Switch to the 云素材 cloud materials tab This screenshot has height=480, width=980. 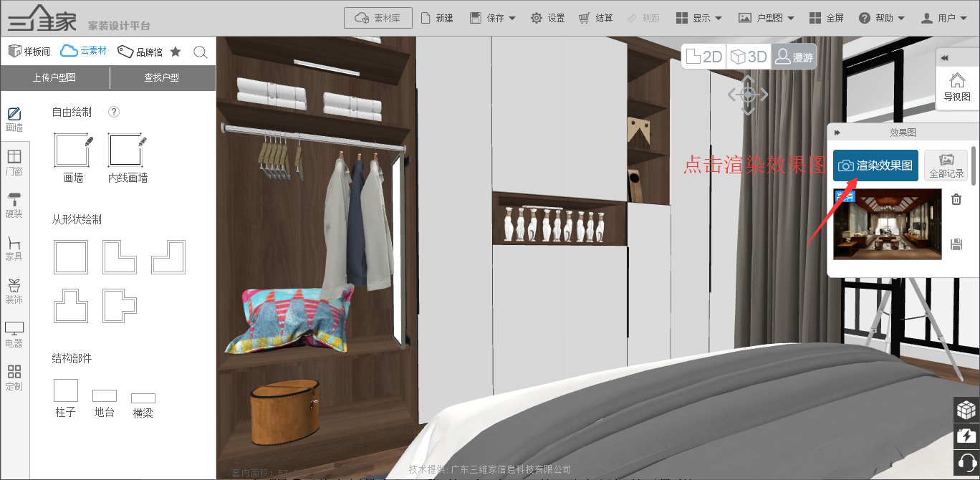(x=84, y=51)
